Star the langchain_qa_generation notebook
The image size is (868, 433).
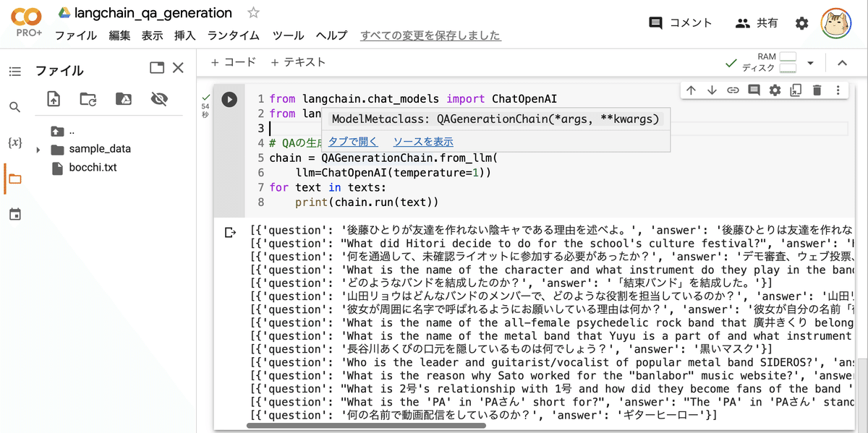[x=253, y=12]
